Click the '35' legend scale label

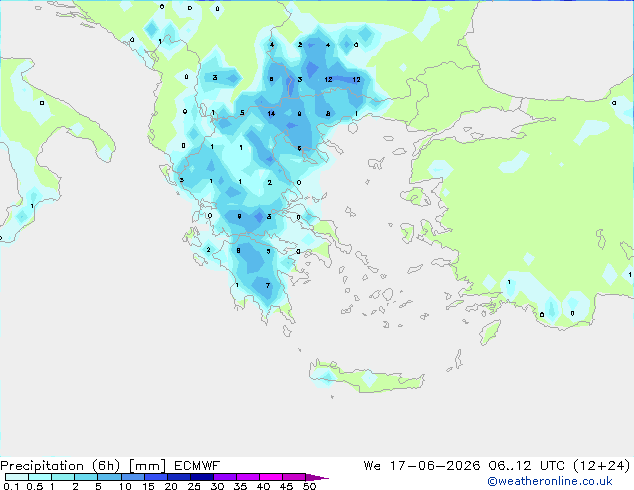[241, 486]
